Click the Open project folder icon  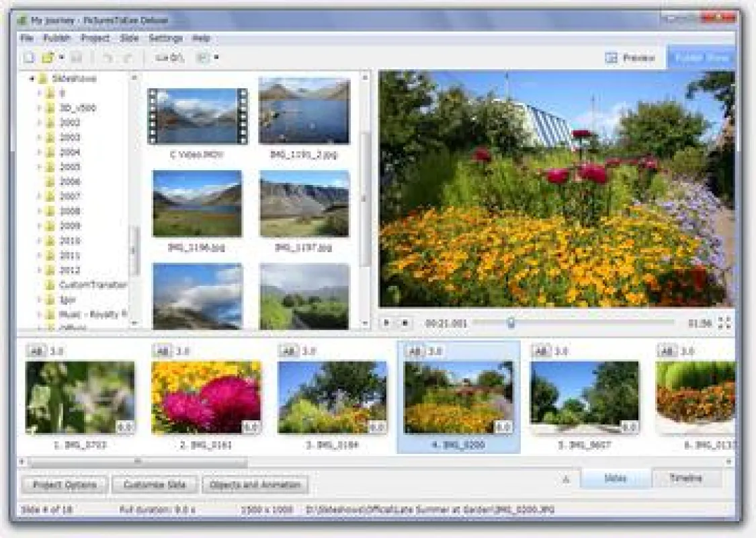click(47, 58)
